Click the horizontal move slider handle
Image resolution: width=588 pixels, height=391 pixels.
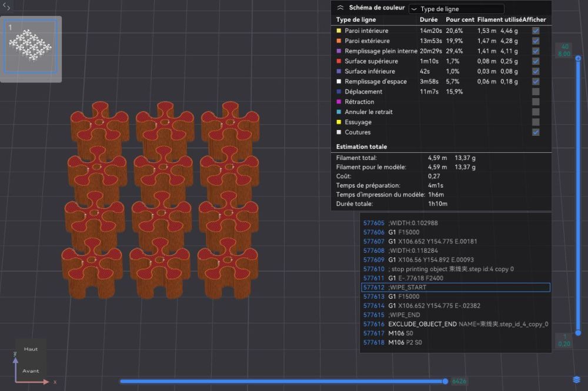click(445, 381)
